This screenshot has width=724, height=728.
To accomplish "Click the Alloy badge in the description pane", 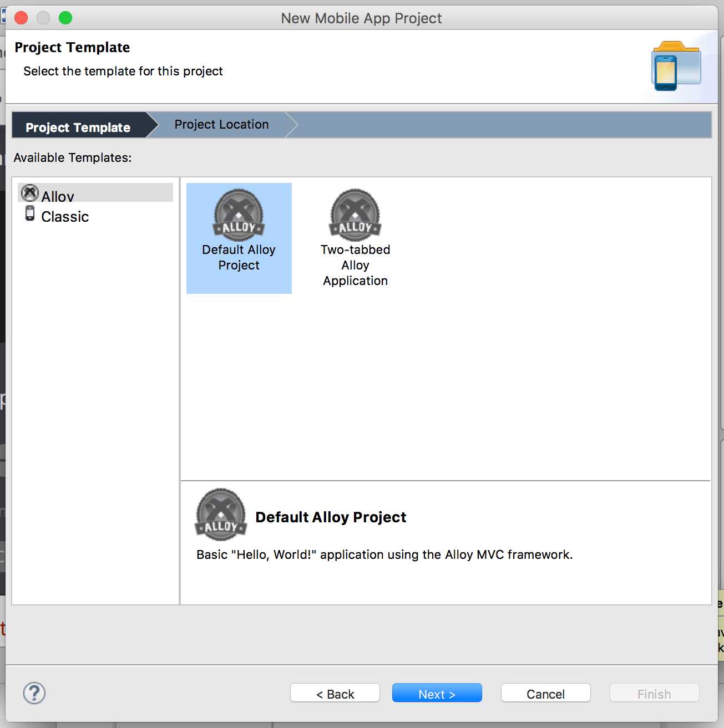I will 221,515.
